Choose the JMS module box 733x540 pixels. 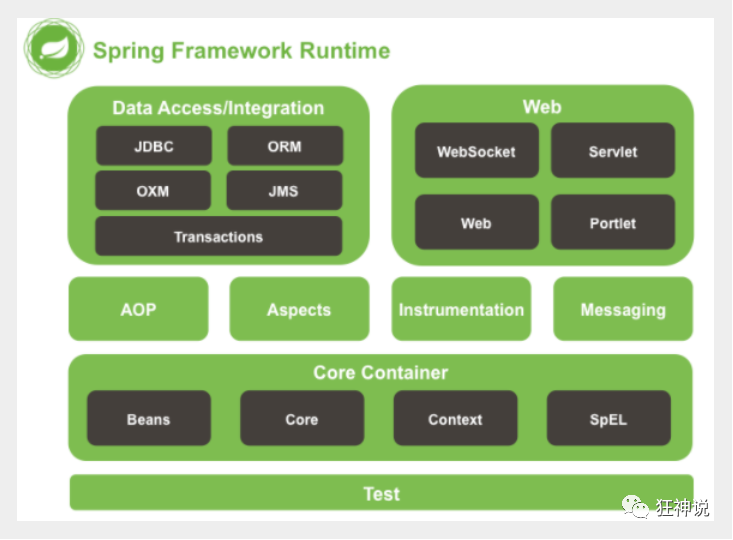pos(284,191)
